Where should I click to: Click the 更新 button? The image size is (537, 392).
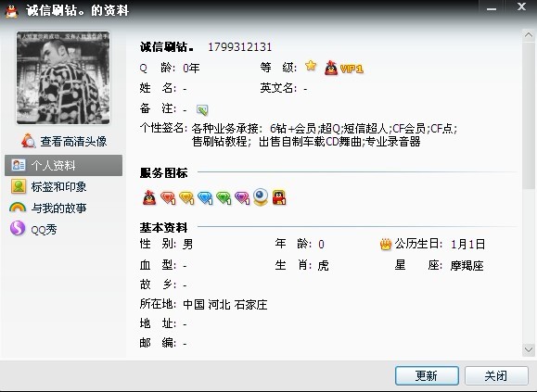(427, 375)
